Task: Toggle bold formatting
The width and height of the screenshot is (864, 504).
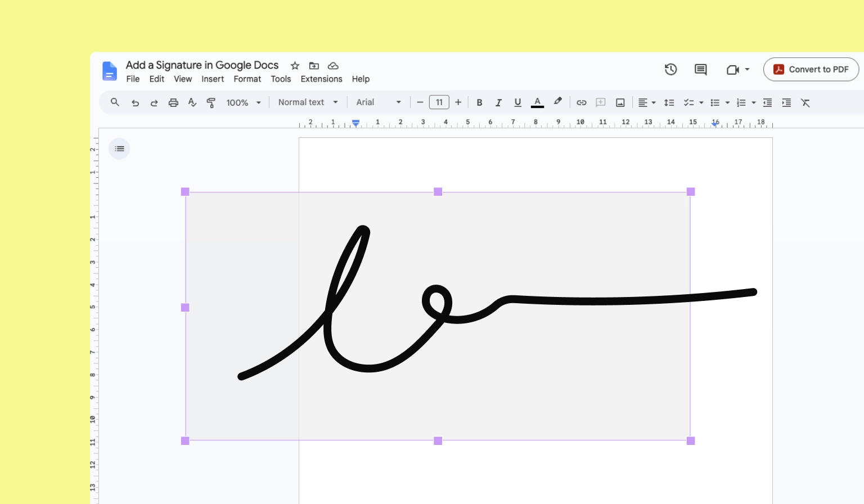Action: coord(479,102)
